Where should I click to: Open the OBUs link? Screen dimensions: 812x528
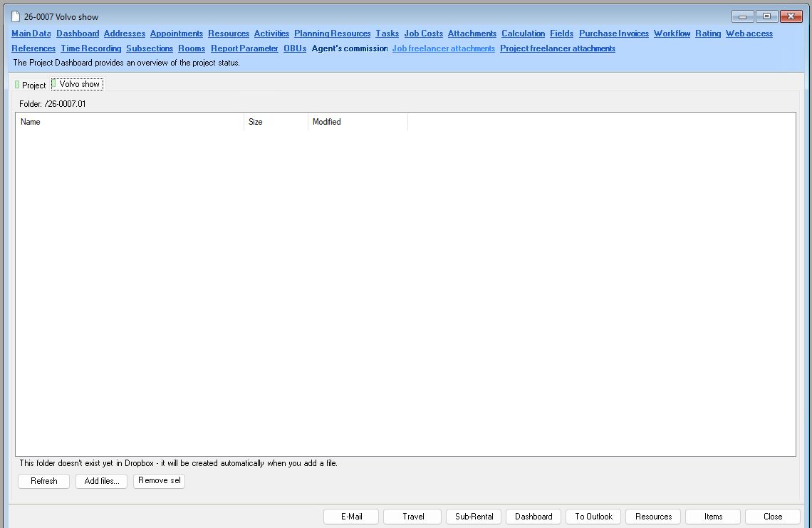[295, 48]
